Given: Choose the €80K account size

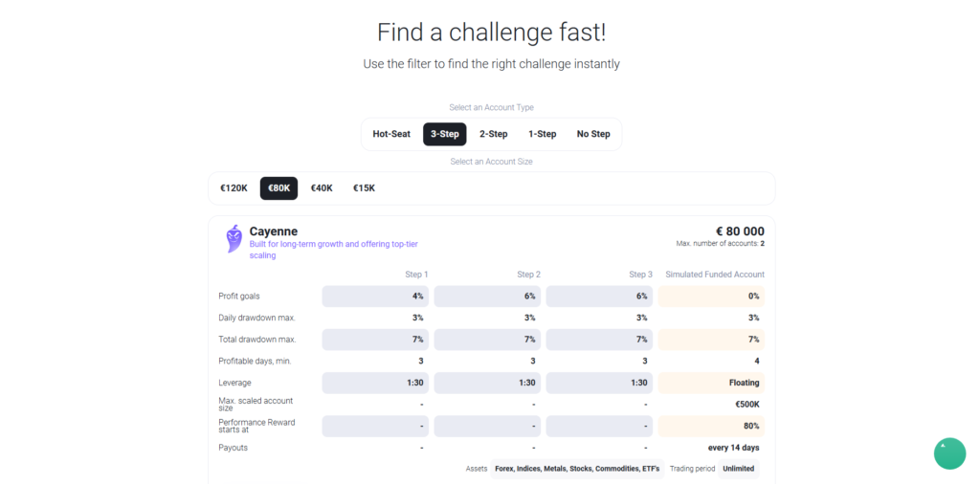Looking at the screenshot, I should coord(278,188).
